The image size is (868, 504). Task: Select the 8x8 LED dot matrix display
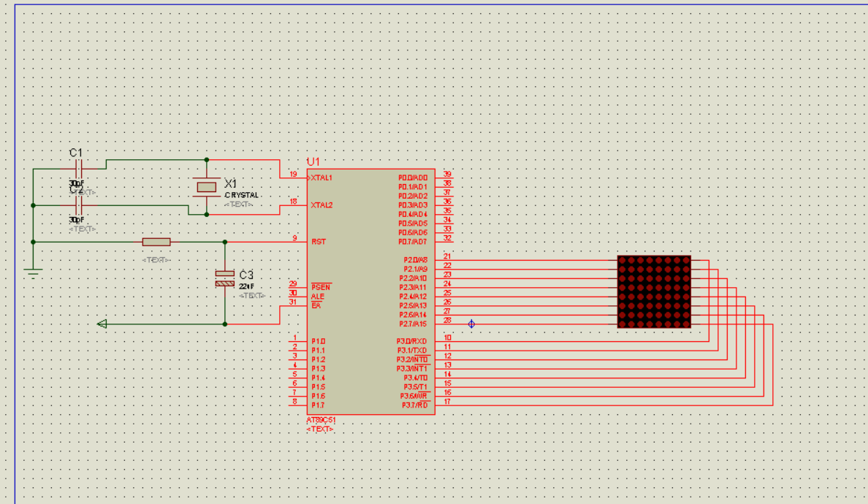pos(654,291)
